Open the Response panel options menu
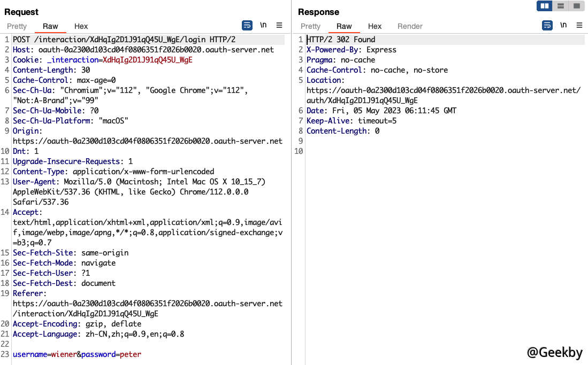 579,25
